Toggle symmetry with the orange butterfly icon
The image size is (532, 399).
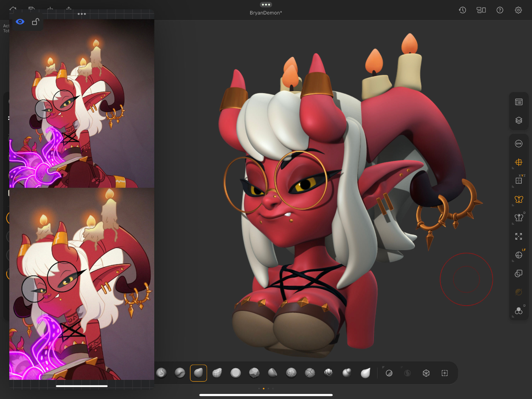click(518, 199)
